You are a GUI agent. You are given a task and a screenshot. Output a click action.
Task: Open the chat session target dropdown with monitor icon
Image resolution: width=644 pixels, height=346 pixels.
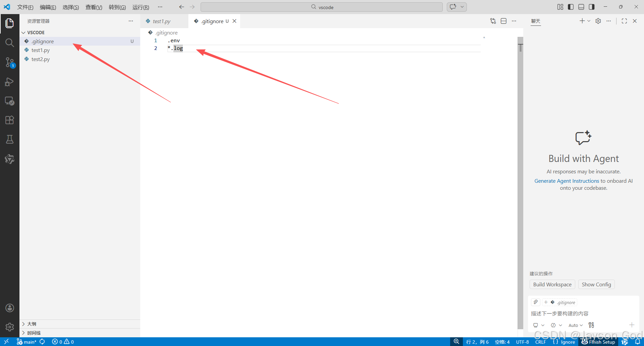(x=539, y=325)
